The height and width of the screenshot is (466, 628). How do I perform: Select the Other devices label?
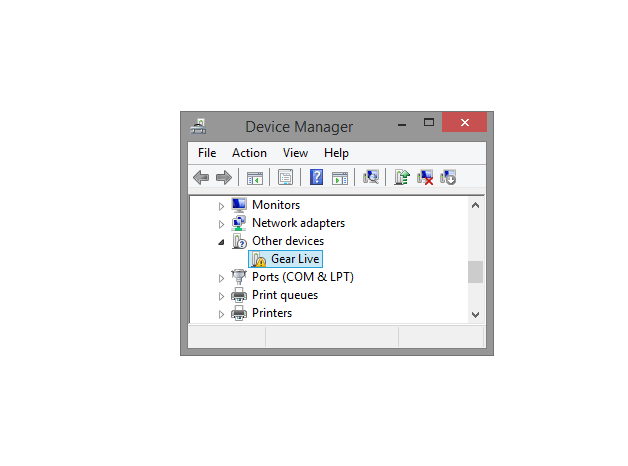tap(288, 241)
